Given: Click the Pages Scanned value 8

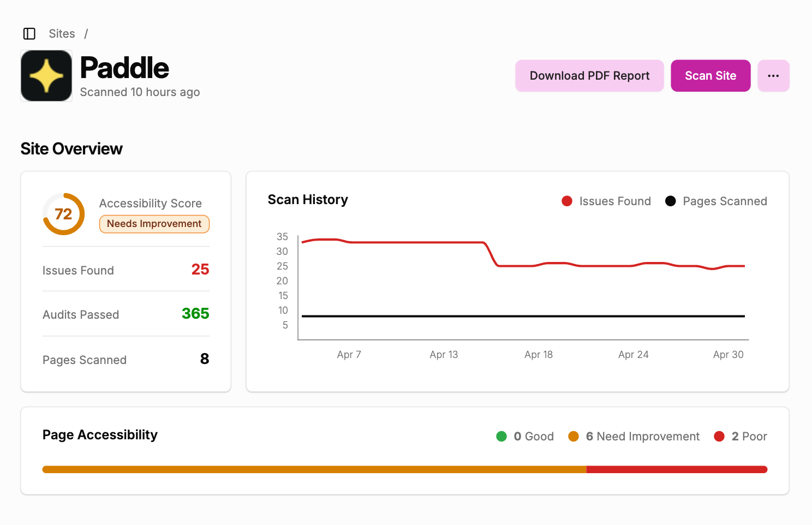Looking at the screenshot, I should tap(205, 359).
